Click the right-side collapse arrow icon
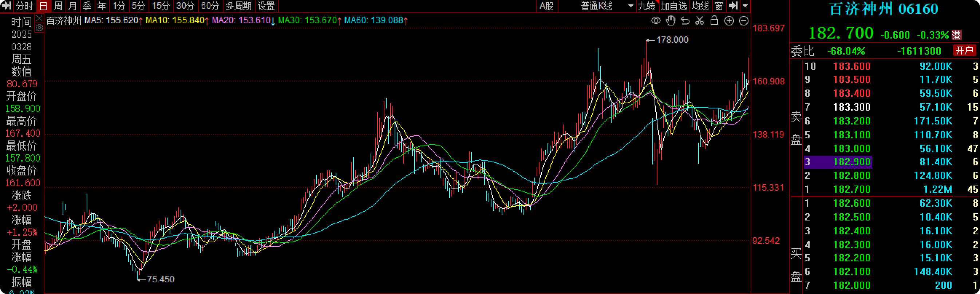The width and height of the screenshot is (980, 294). coord(733,6)
